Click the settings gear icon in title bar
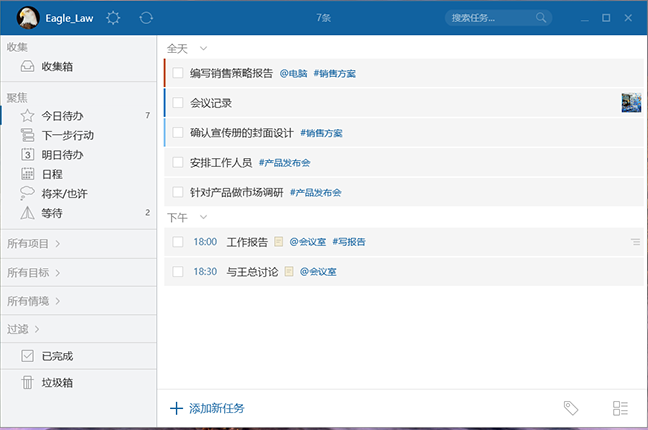This screenshot has height=430, width=648. pos(113,18)
